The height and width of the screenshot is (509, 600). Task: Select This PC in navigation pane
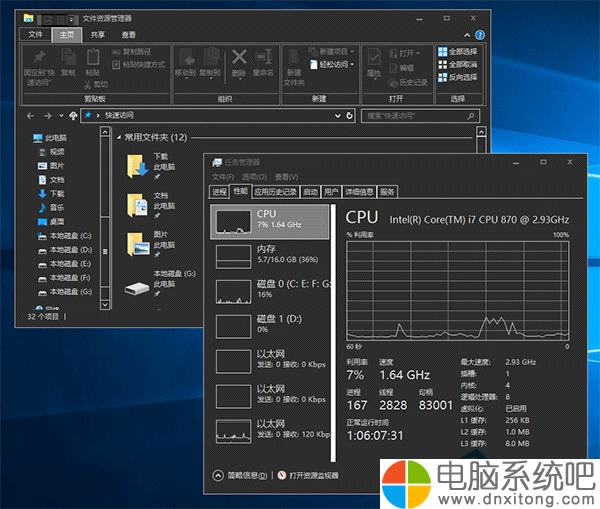point(50,138)
